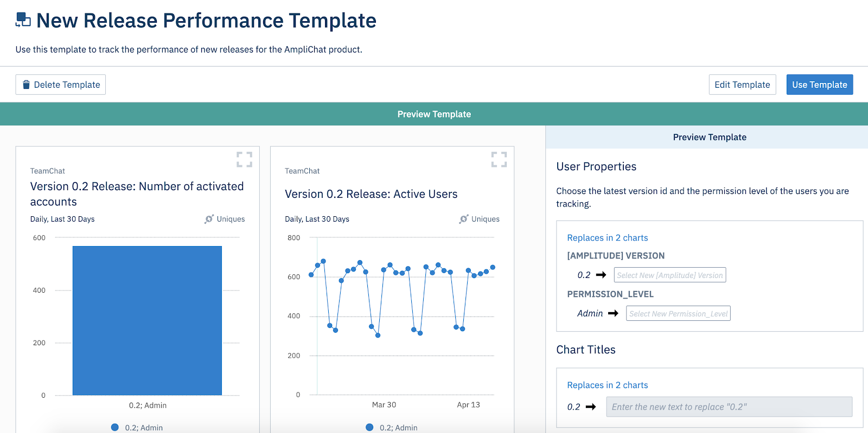Click title 'Version 0.2 Release: Number of activated accounts'

[137, 194]
